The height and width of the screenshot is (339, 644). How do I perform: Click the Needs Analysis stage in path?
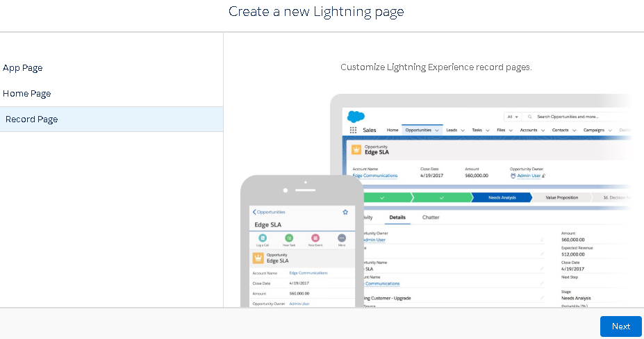[x=501, y=197]
